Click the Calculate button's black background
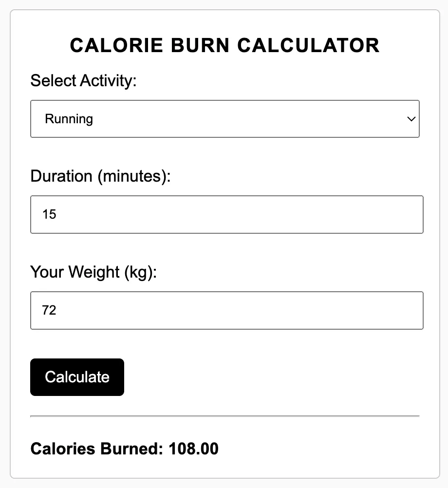The height and width of the screenshot is (488, 448). click(77, 377)
